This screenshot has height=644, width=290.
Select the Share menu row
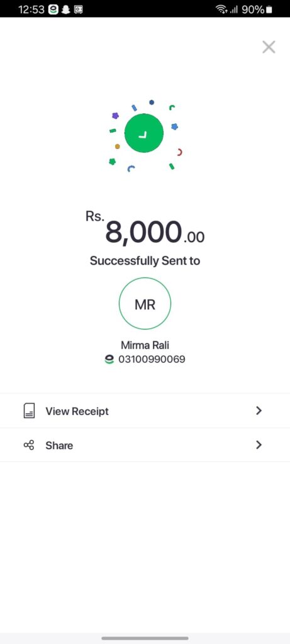[x=145, y=445]
